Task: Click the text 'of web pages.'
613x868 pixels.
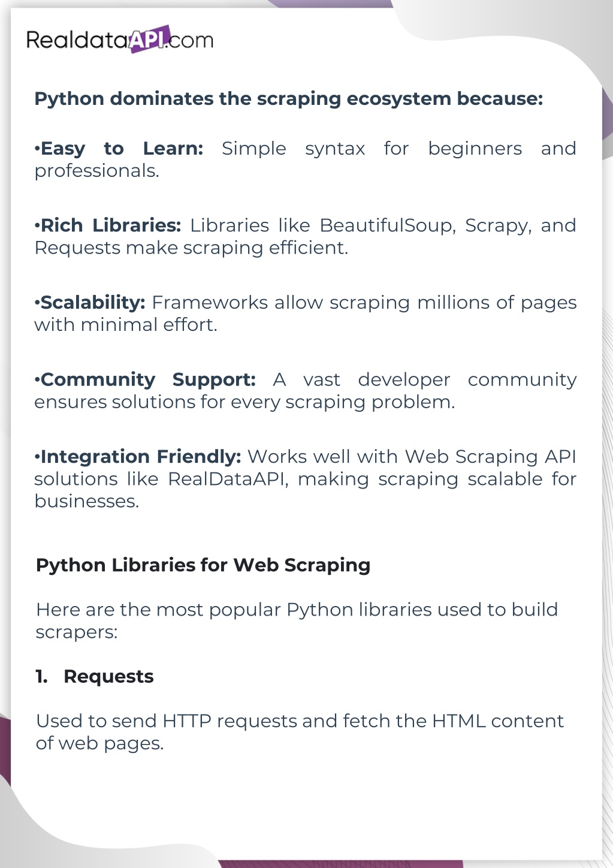Action: 99,743
